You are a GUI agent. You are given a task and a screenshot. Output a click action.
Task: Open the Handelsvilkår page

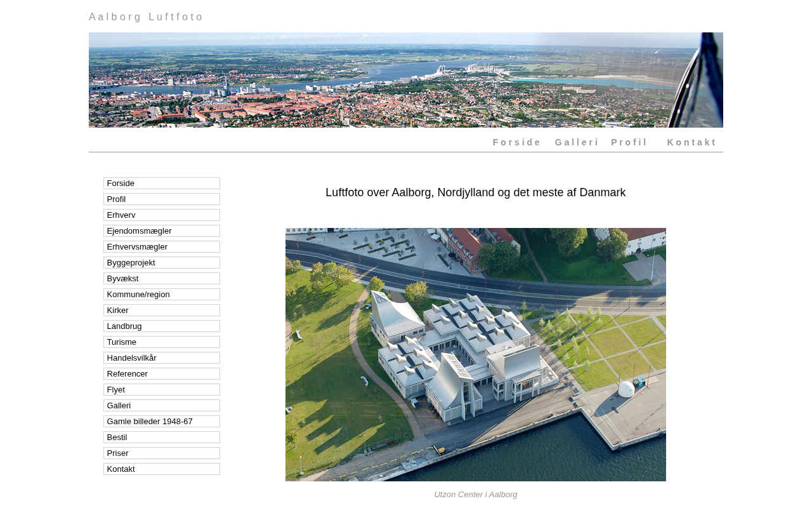coord(162,358)
